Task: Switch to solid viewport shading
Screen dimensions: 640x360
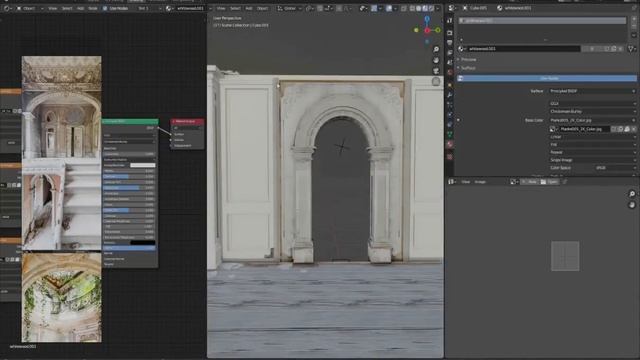Action: pos(419,8)
